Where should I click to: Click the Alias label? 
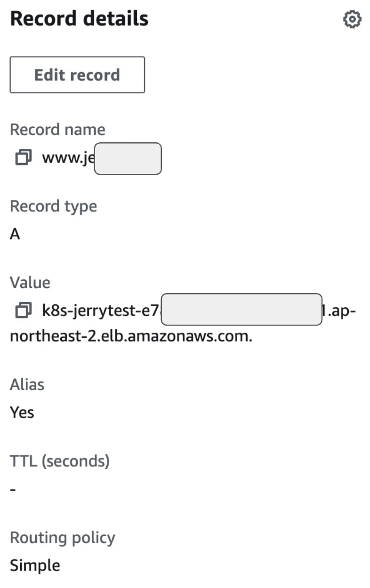27,384
